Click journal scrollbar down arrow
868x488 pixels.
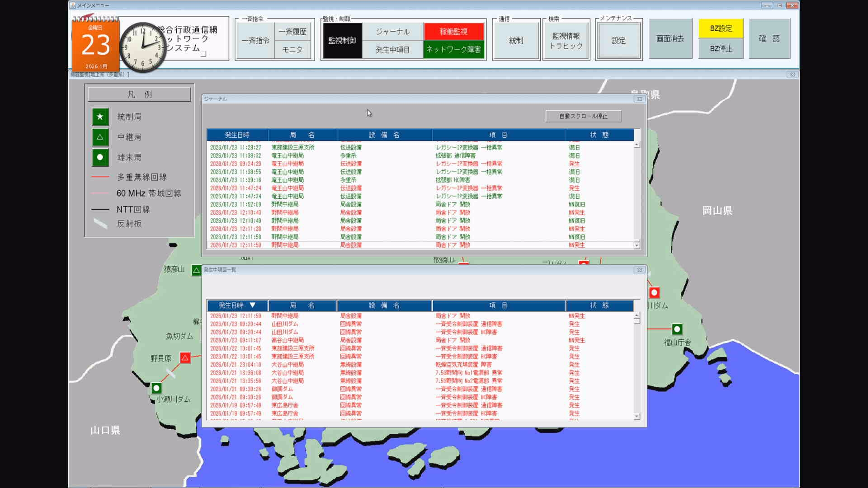coord(637,245)
